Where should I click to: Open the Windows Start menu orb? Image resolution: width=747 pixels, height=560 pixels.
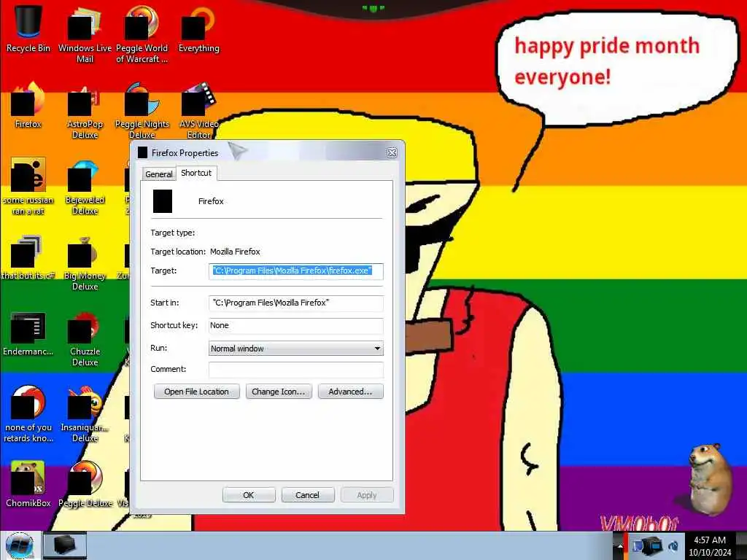coord(20,545)
